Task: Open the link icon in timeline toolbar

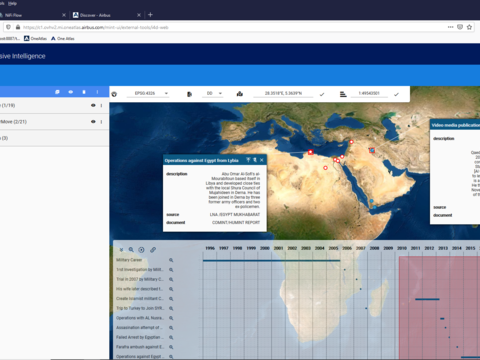Action: click(x=153, y=250)
